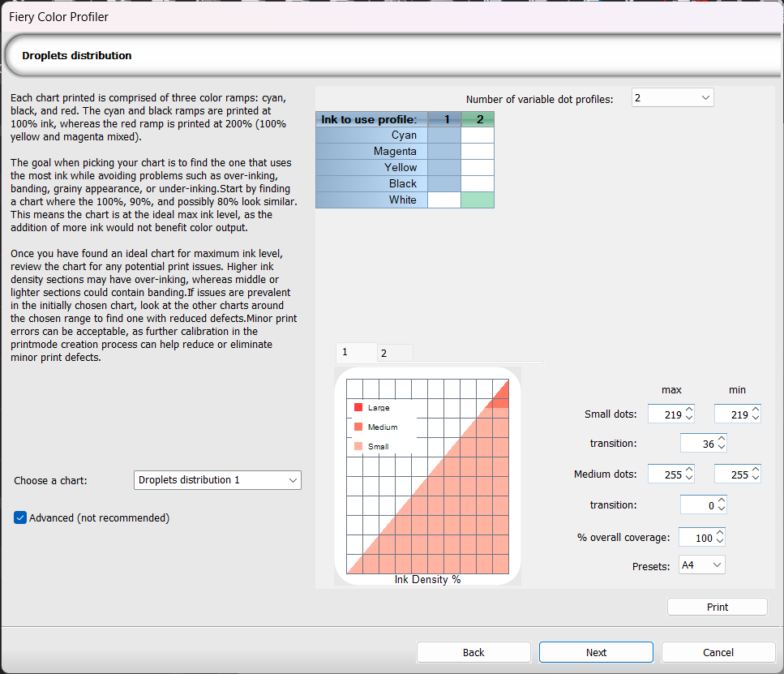Image resolution: width=784 pixels, height=674 pixels.
Task: Click Small legend color swatch
Action: (x=358, y=446)
